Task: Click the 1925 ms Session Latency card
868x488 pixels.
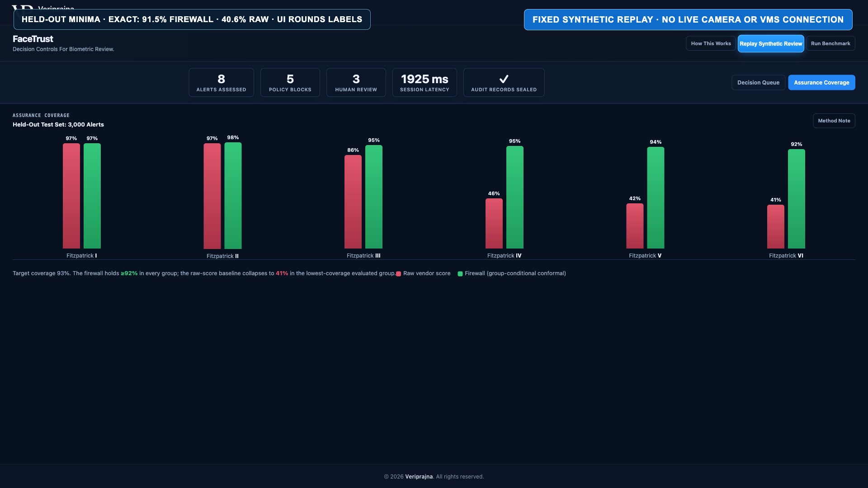Action: pyautogui.click(x=425, y=82)
